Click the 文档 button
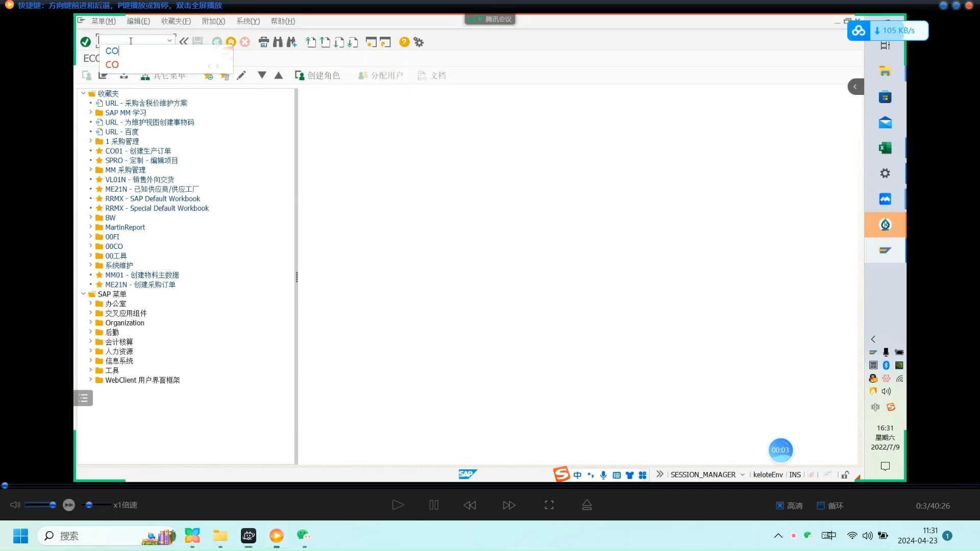This screenshot has width=980, height=551. coord(432,76)
